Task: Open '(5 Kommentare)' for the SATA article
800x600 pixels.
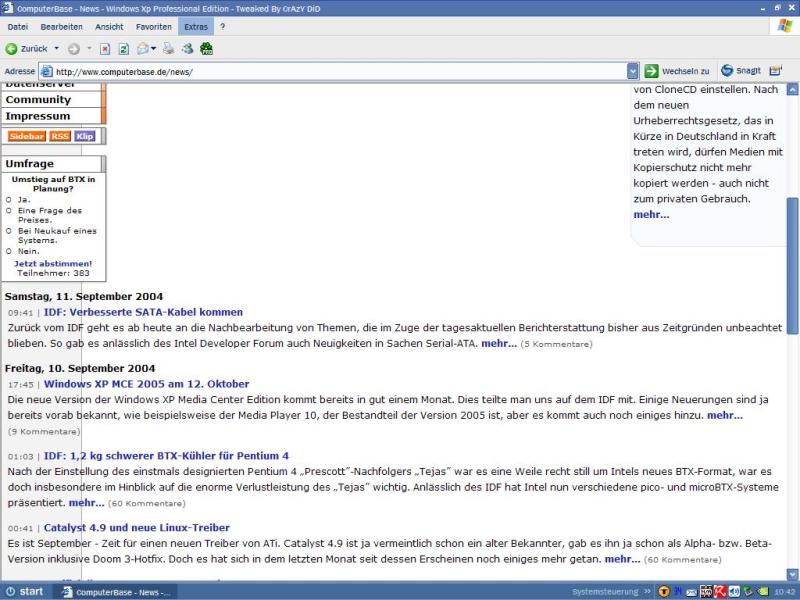Action: point(557,344)
